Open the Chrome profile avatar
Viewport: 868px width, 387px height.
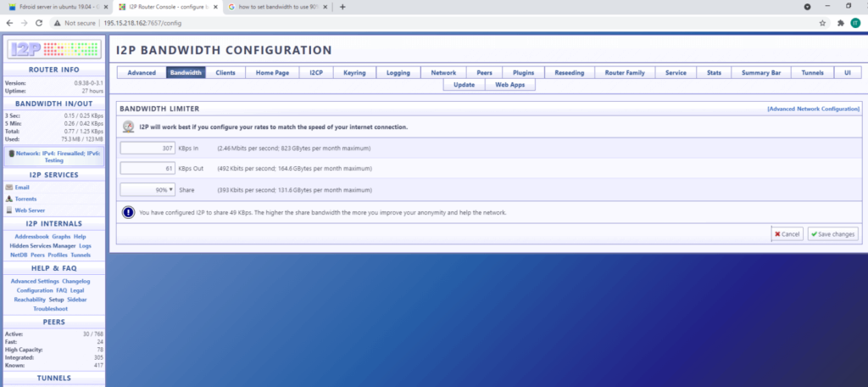(856, 23)
